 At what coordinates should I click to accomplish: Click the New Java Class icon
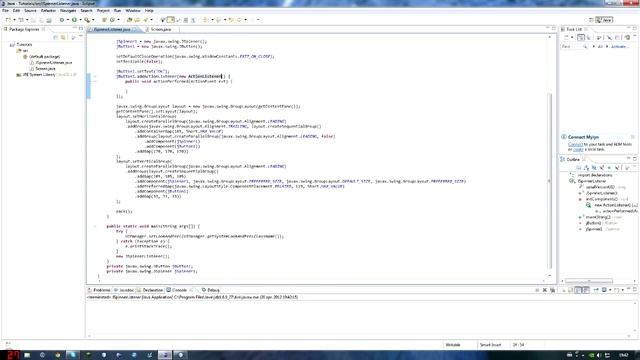coord(112,20)
